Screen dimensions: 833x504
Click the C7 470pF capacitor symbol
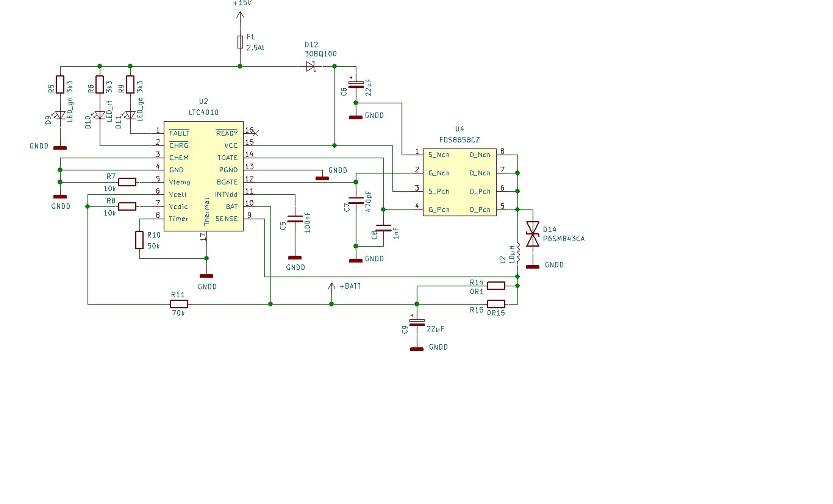click(x=356, y=201)
